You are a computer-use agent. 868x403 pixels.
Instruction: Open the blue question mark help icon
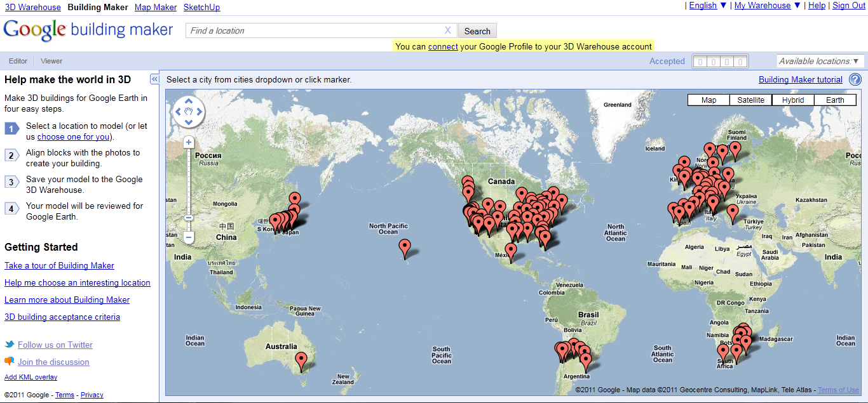pyautogui.click(x=855, y=79)
